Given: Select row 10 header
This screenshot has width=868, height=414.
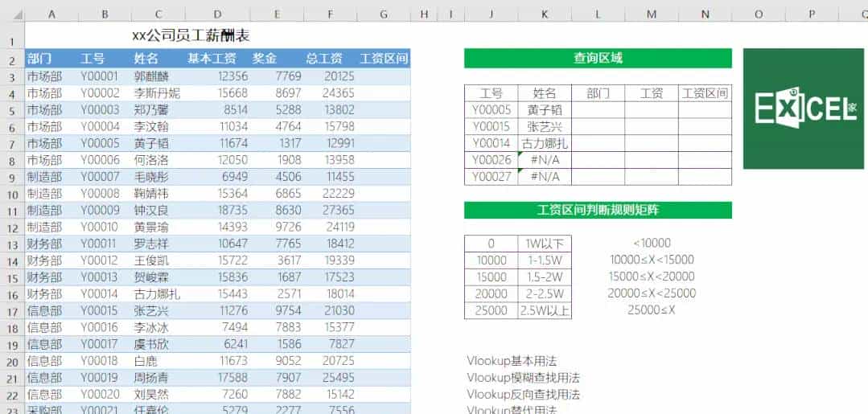Looking at the screenshot, I should [x=12, y=194].
